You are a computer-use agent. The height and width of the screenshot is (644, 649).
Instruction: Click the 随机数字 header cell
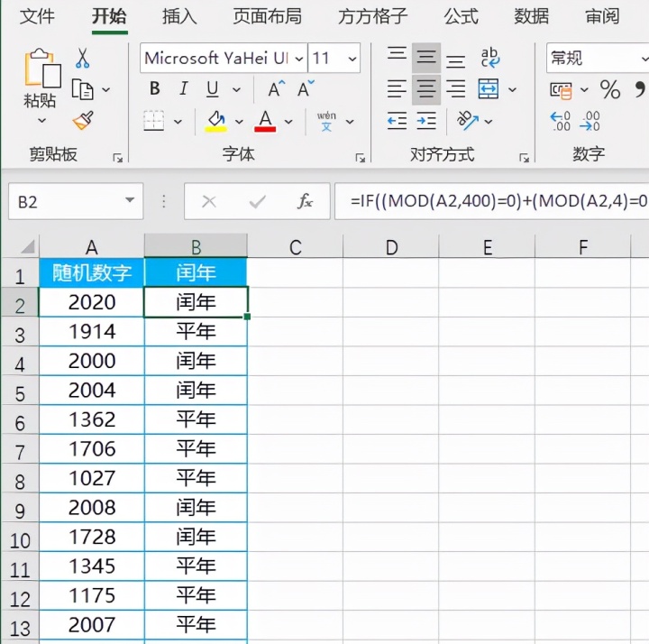91,272
